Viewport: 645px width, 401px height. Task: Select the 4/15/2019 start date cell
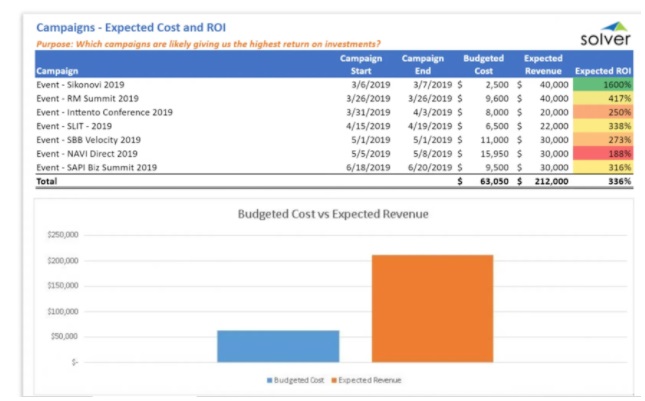[368, 126]
